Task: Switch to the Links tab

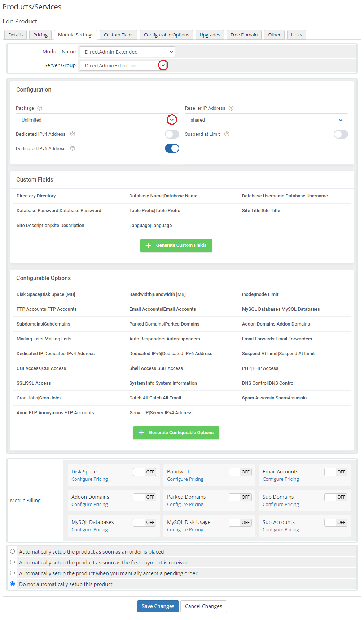Action: click(x=297, y=35)
